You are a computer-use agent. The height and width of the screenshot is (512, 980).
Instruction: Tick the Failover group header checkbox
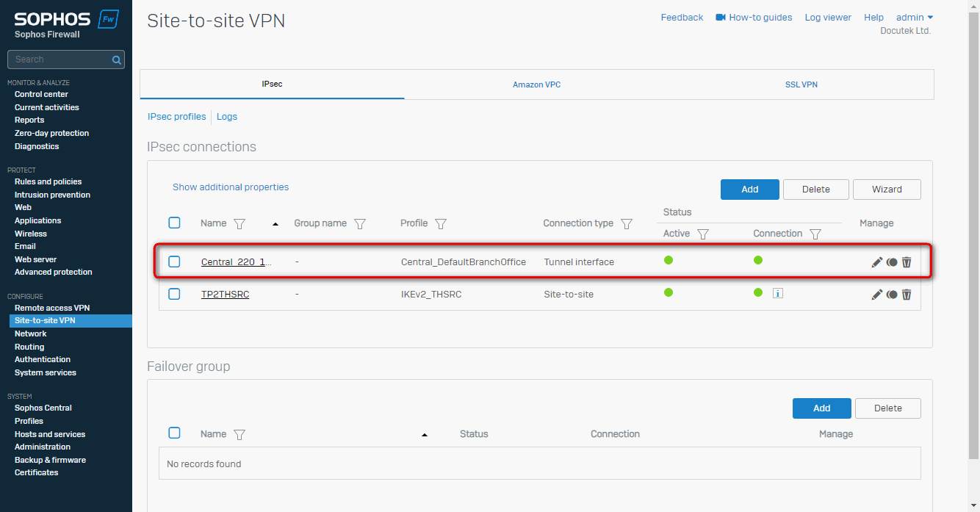click(x=174, y=433)
